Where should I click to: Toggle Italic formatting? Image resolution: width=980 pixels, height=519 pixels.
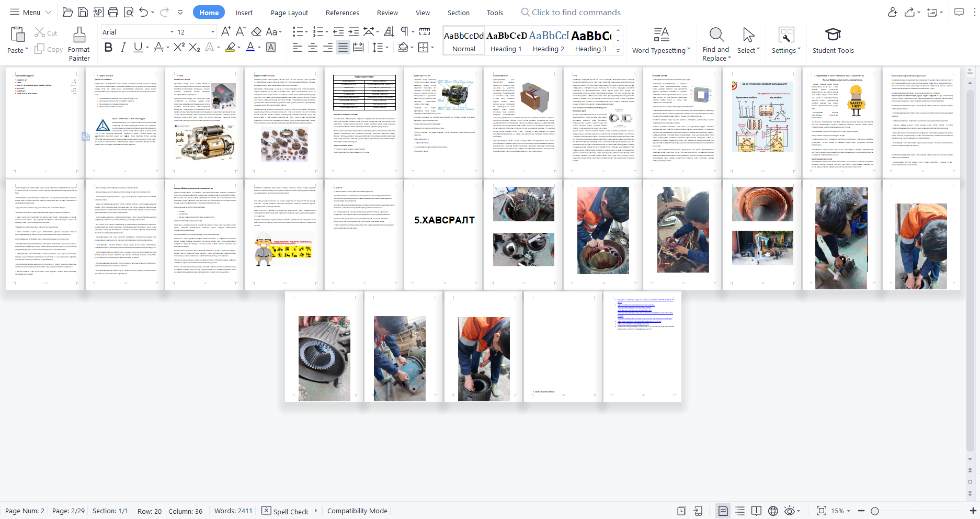tap(123, 48)
